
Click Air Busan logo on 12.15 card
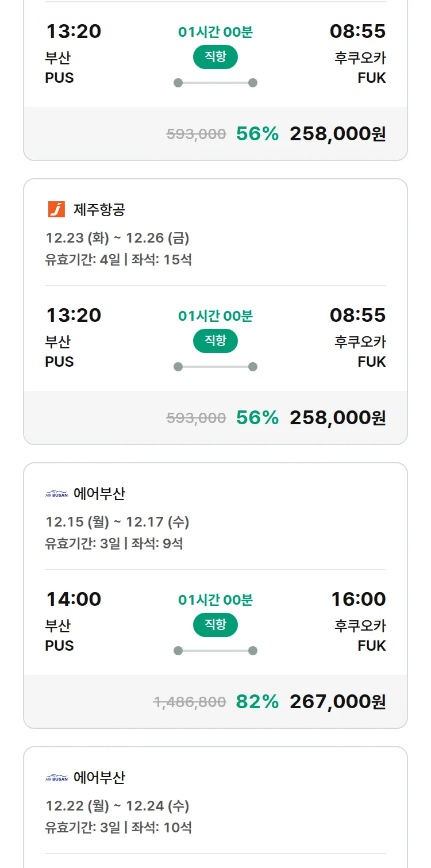tap(56, 493)
